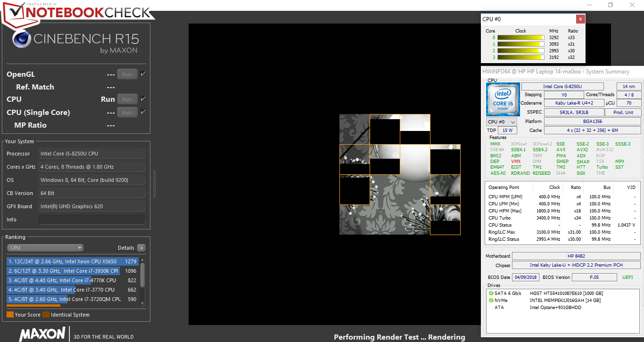Click the 'SGX' feature flag

581,173
